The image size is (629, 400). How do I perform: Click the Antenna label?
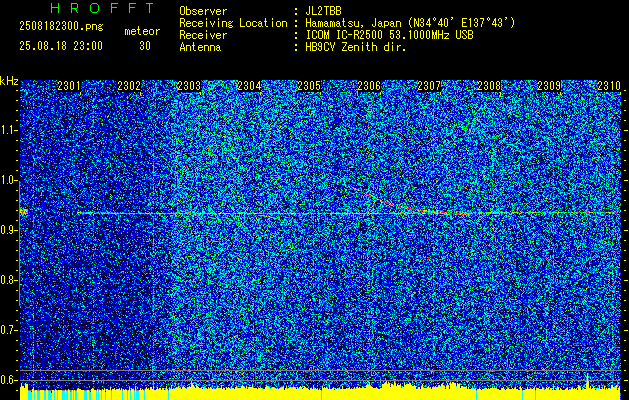tap(200, 47)
